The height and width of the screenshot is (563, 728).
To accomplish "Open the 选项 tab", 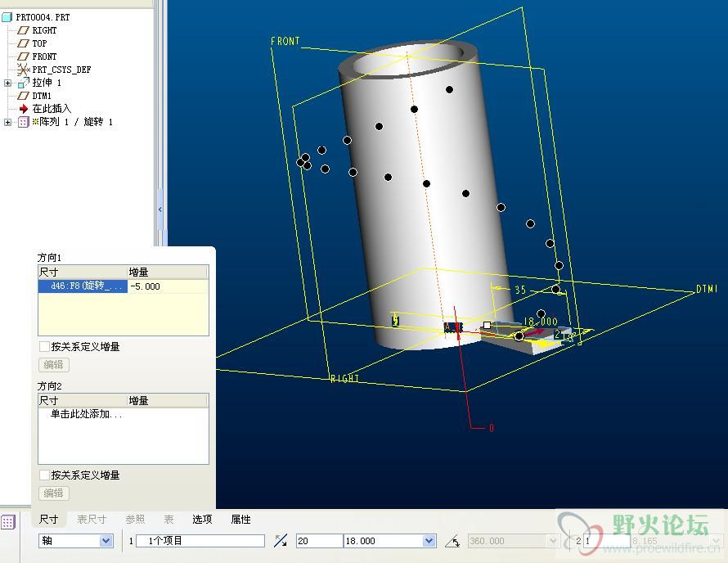I will [x=202, y=519].
